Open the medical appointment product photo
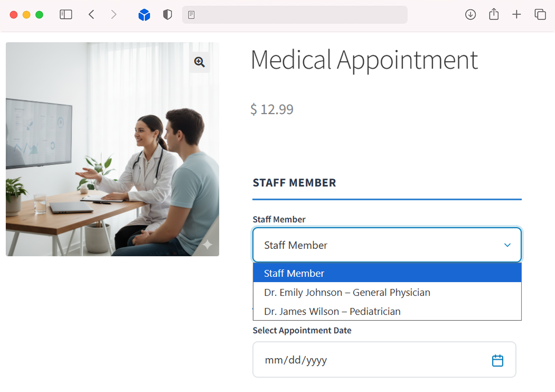 112,158
